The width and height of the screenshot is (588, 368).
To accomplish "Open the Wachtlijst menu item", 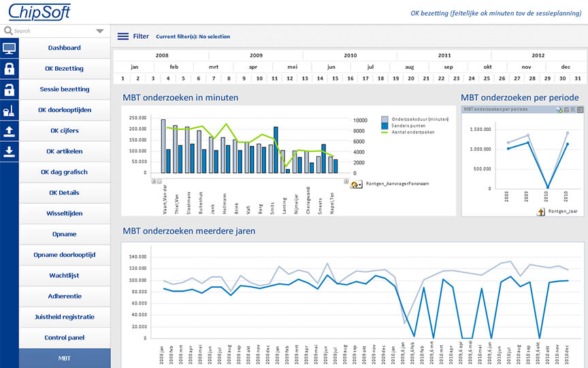I will point(65,275).
